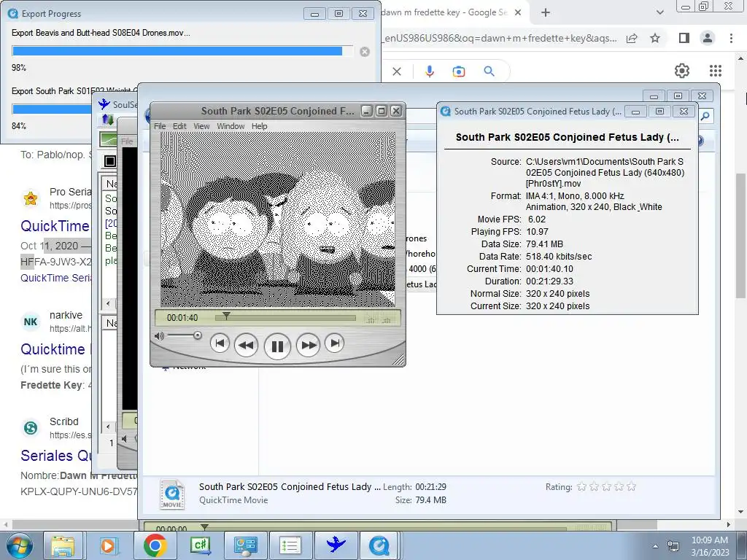This screenshot has height=560, width=747.
Task: Mute audio via QuickTime speaker icon
Action: click(159, 336)
